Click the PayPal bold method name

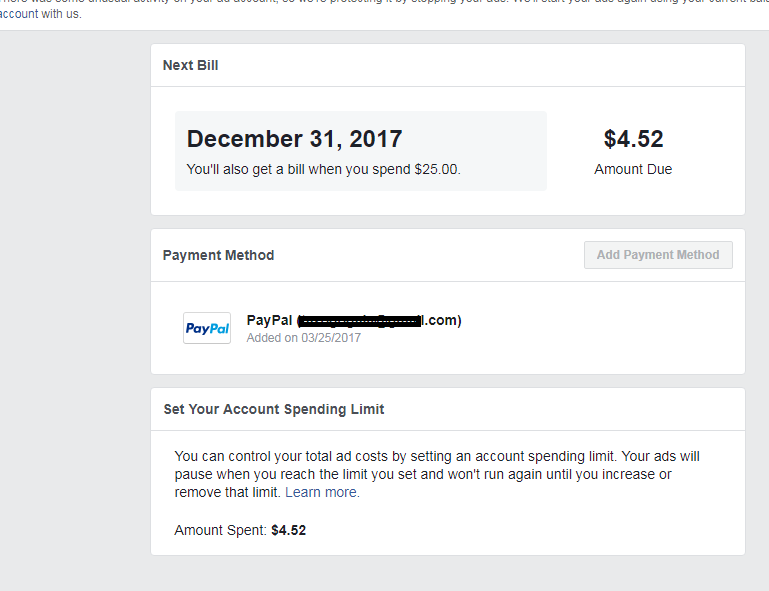click(269, 320)
